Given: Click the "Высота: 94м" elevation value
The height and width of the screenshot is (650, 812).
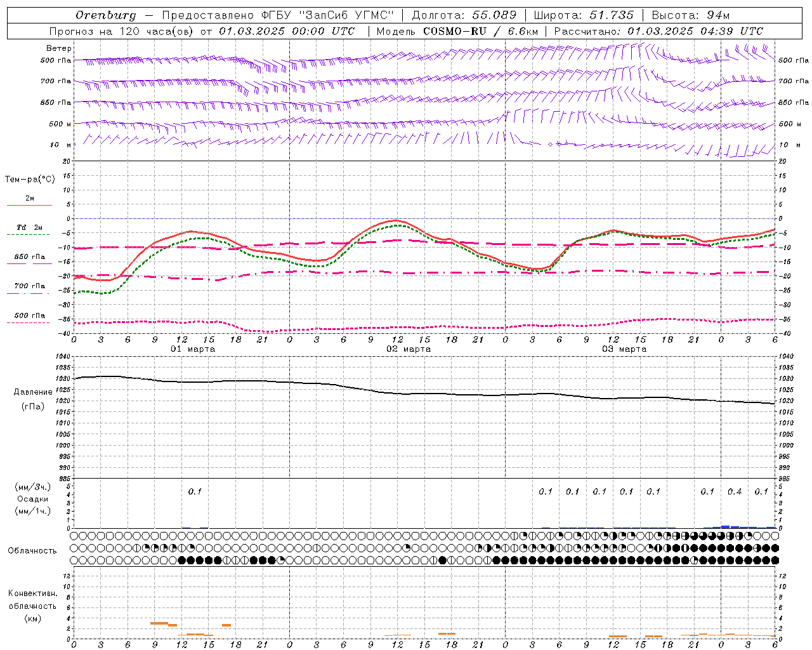Looking at the screenshot, I should pyautogui.click(x=691, y=15).
